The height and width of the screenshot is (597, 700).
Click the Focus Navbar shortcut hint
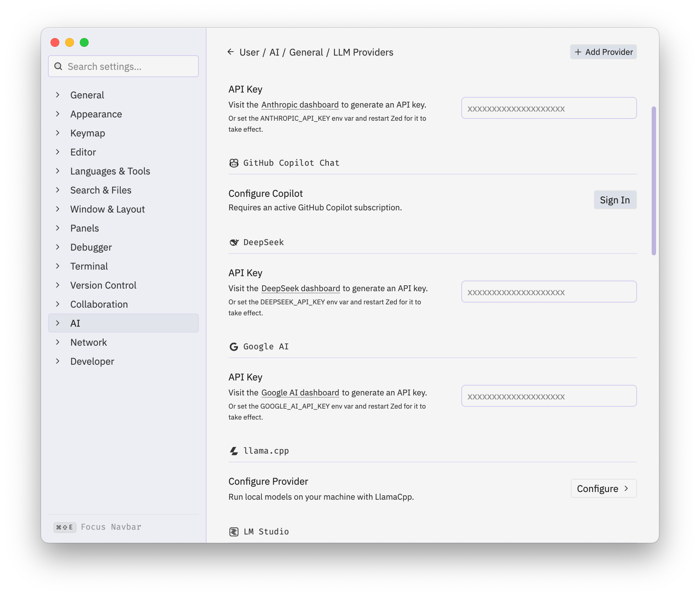click(97, 527)
